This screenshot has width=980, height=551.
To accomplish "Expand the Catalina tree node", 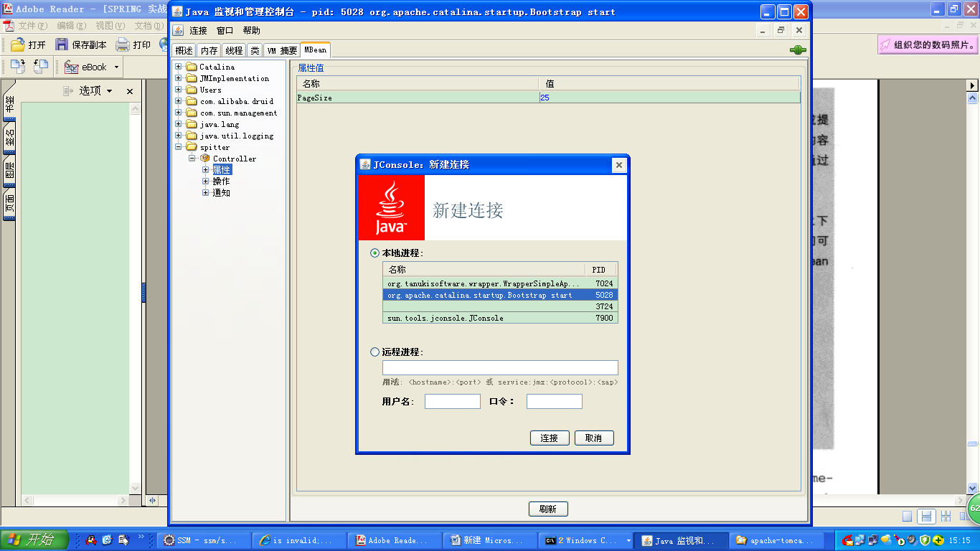I will point(179,67).
